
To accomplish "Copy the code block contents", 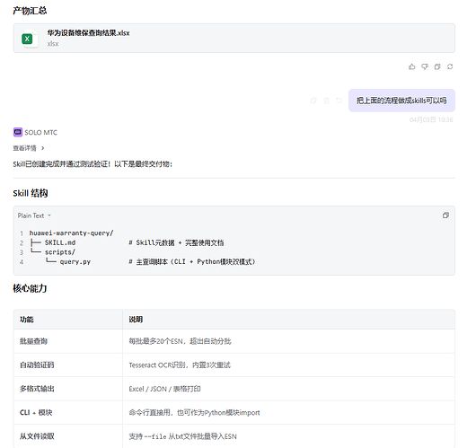I will 445,215.
